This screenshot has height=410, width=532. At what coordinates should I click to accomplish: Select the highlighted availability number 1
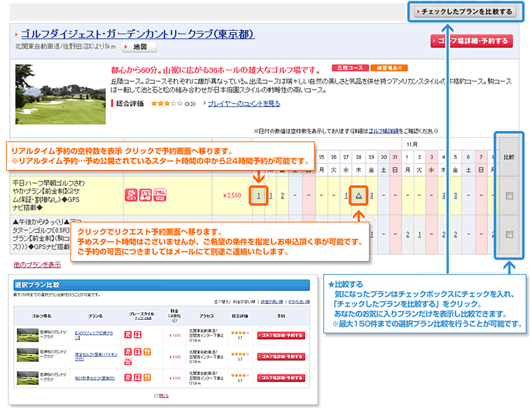coord(258,195)
